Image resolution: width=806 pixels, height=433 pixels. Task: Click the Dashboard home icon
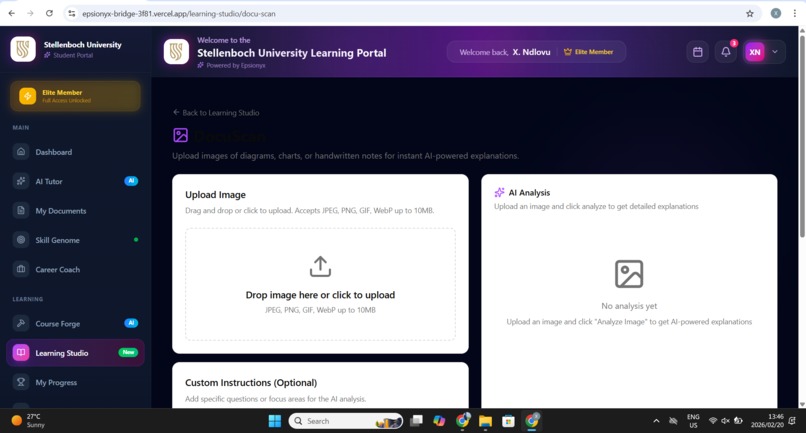pyautogui.click(x=21, y=152)
